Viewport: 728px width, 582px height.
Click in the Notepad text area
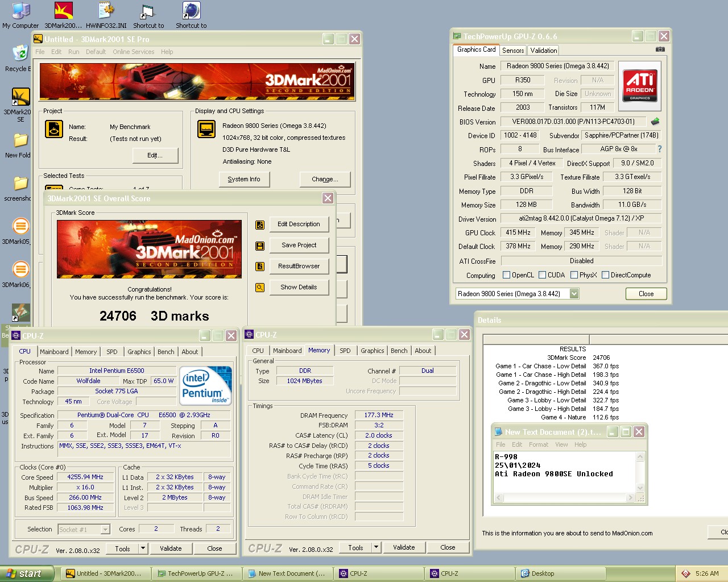[564, 472]
